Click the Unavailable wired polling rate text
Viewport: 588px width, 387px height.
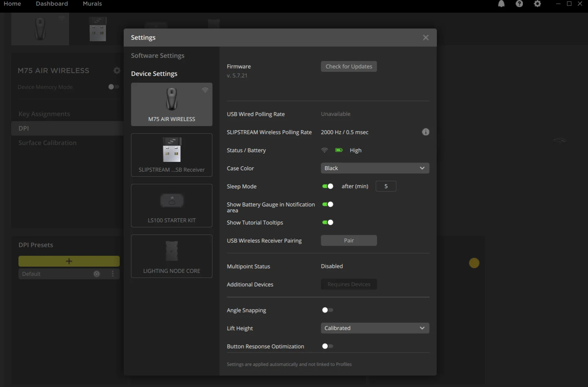coord(336,114)
